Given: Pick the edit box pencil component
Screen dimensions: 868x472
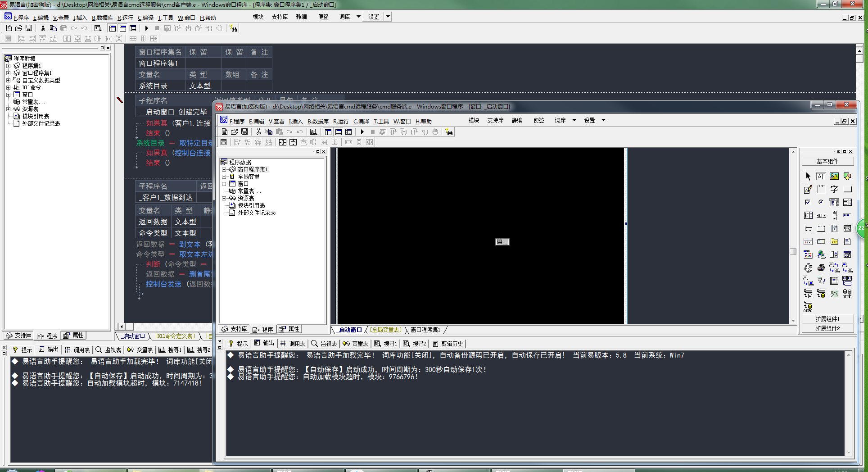Looking at the screenshot, I should coord(808,190).
